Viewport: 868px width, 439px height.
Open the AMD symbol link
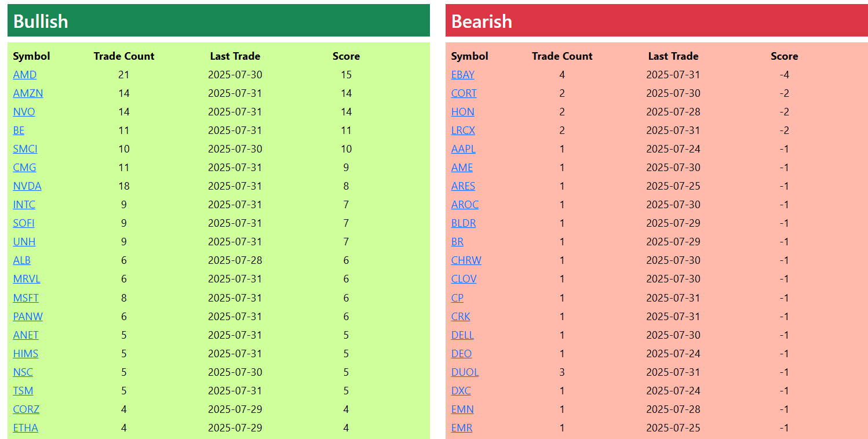pos(25,75)
